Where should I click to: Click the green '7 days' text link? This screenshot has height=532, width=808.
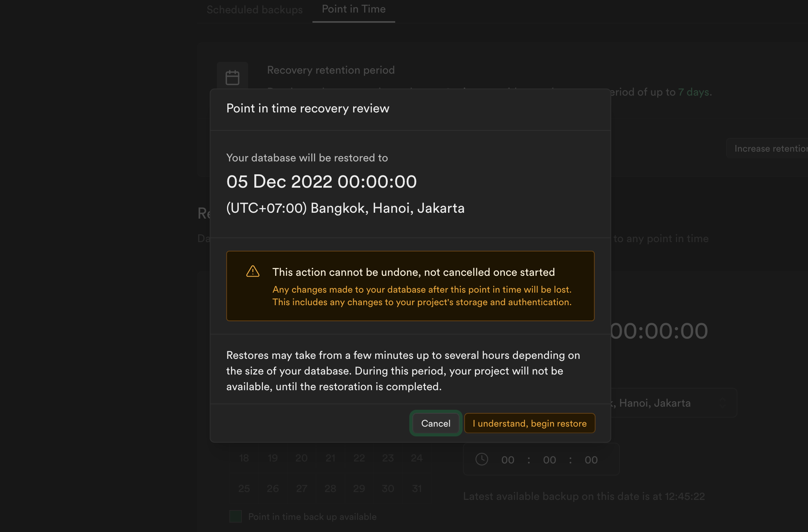point(694,92)
